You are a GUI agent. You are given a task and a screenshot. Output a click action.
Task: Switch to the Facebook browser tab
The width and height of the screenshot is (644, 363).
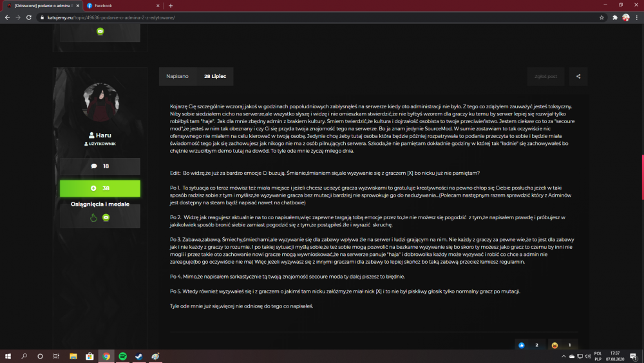(x=123, y=6)
